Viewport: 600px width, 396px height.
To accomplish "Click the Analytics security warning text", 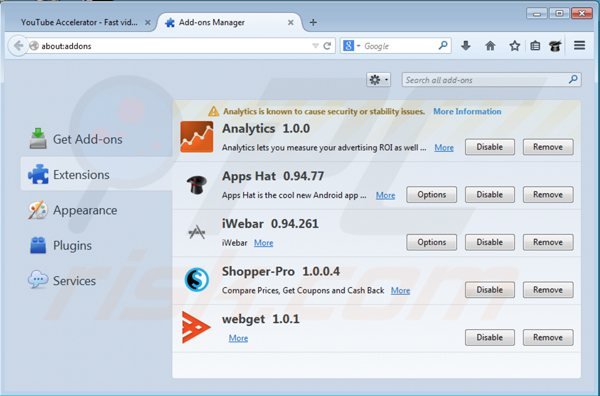I will tap(324, 111).
